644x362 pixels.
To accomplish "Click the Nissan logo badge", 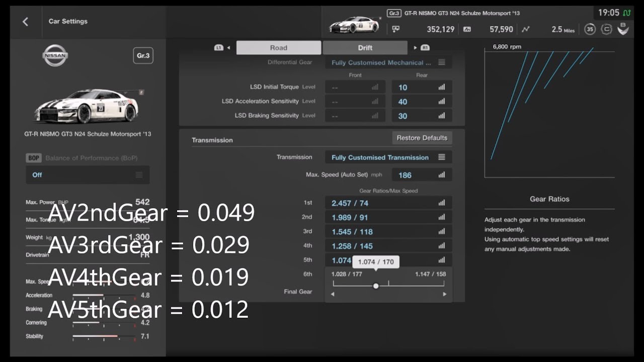I will click(x=55, y=56).
